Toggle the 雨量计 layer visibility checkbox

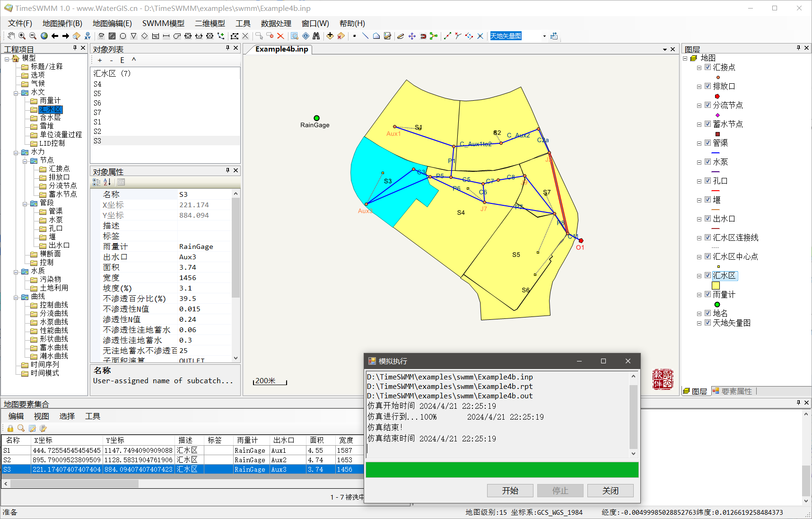tap(707, 294)
